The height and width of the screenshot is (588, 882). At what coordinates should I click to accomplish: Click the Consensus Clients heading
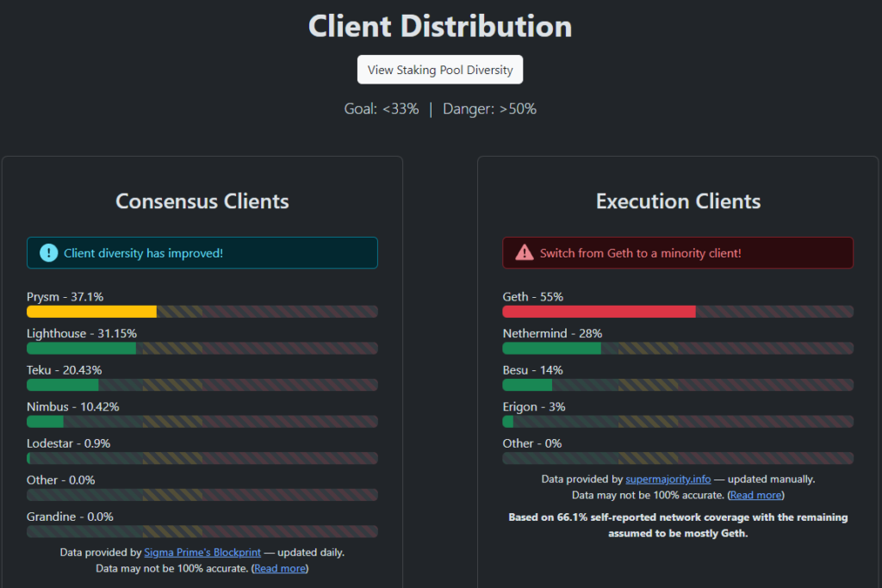click(202, 201)
